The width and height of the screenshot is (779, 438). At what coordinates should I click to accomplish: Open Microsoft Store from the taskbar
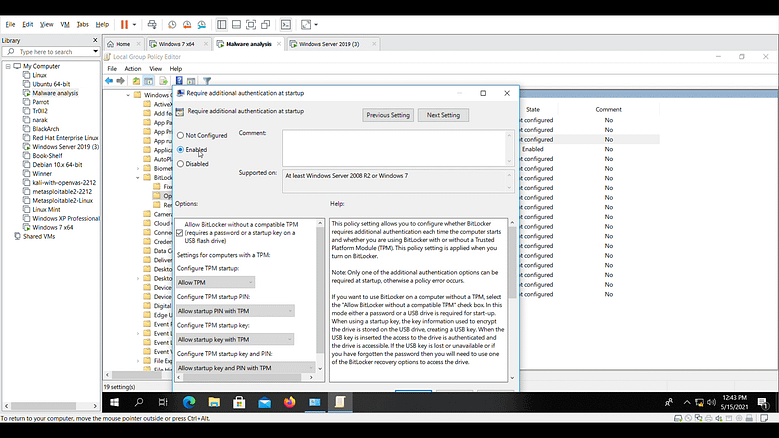pyautogui.click(x=239, y=402)
